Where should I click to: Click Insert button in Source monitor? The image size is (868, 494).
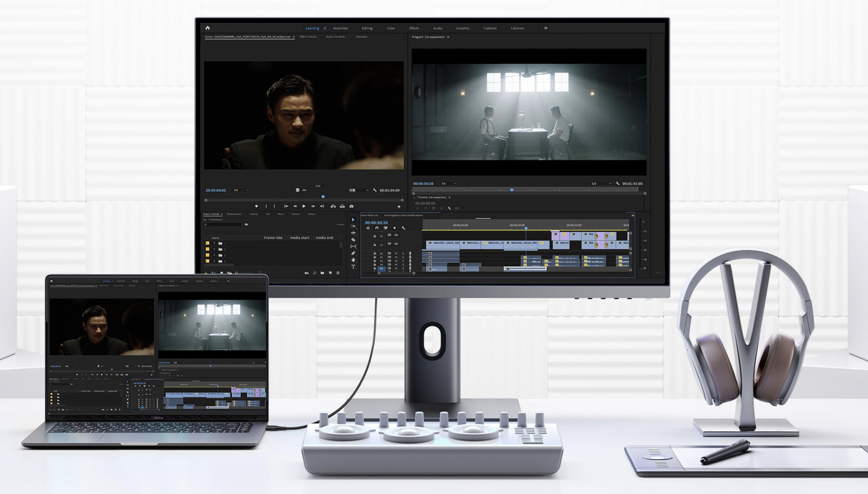[x=333, y=206]
